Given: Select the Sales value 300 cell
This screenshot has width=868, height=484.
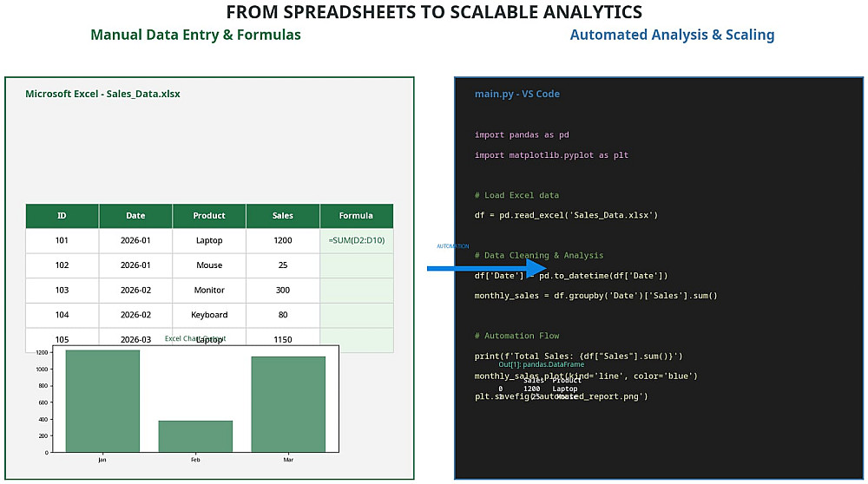Looking at the screenshot, I should pyautogui.click(x=283, y=290).
